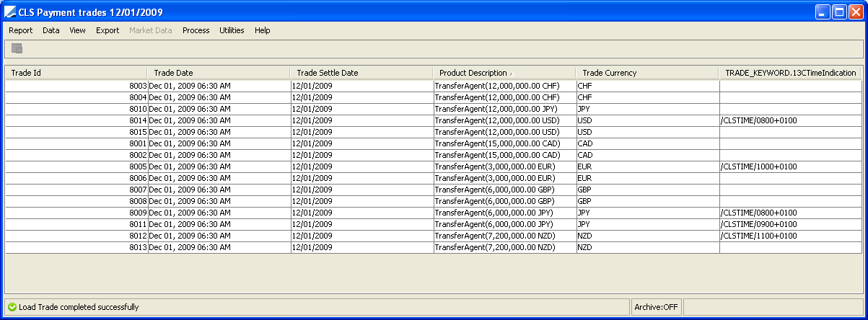Click /CLSTIME/0800+0100 in row 8014
The width and height of the screenshot is (868, 320).
click(x=790, y=120)
